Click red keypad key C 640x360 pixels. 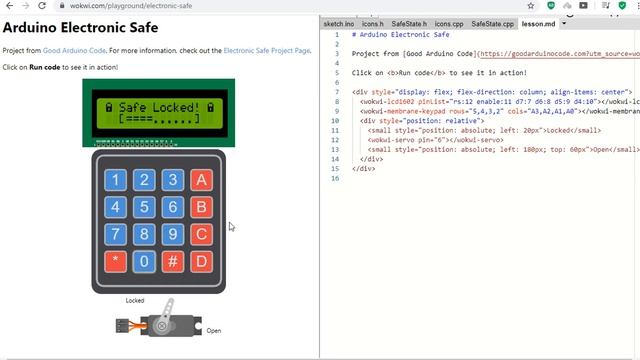[x=201, y=234]
